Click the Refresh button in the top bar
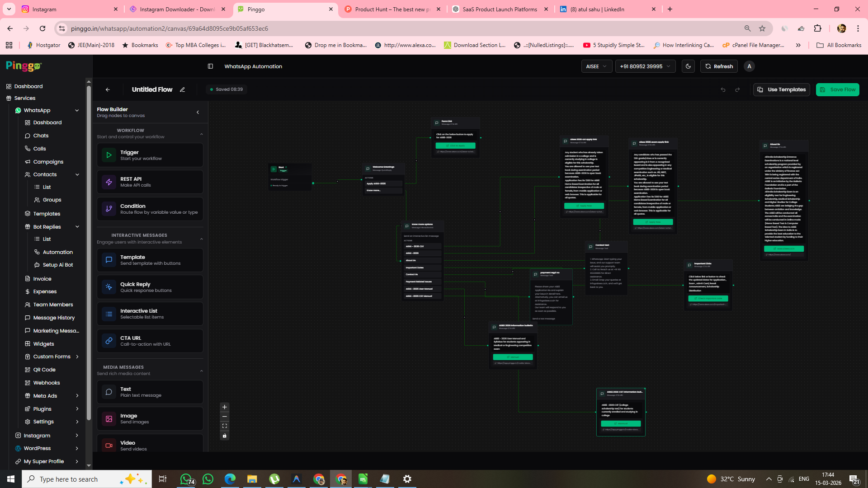This screenshot has width=868, height=488. [x=719, y=66]
